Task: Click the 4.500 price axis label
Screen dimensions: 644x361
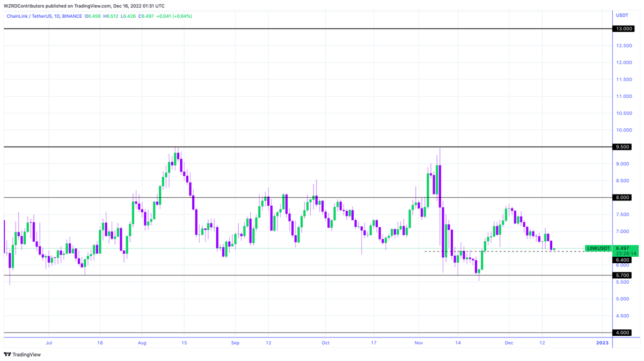Action: click(x=623, y=316)
